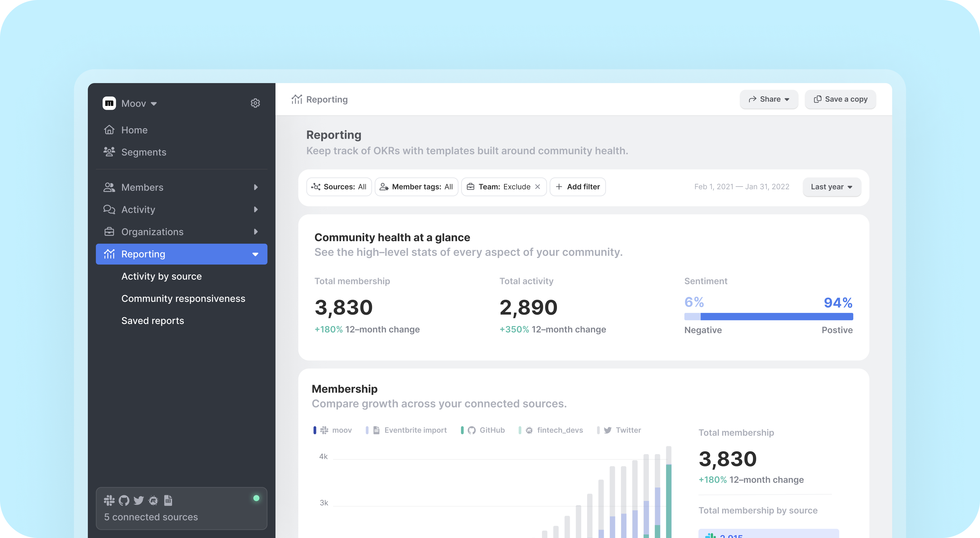The image size is (980, 538).
Task: Toggle the GitHub series in chart legend
Action: click(491, 430)
